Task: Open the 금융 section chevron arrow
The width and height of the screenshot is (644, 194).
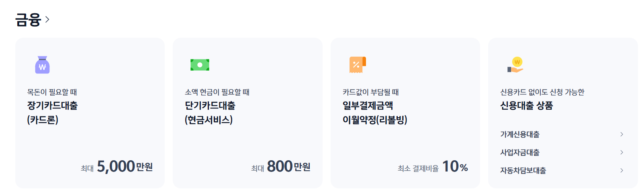Action: tap(47, 19)
